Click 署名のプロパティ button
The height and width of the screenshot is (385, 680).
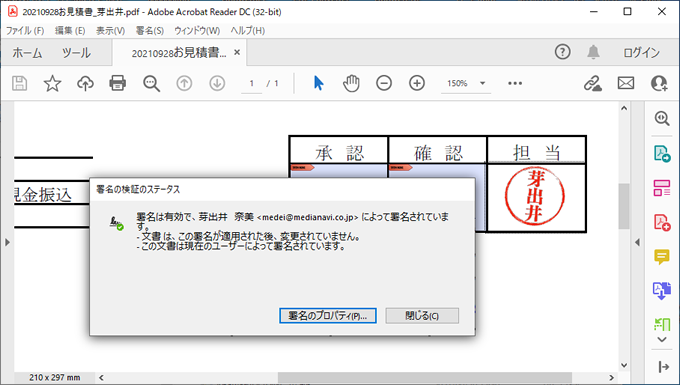click(327, 316)
